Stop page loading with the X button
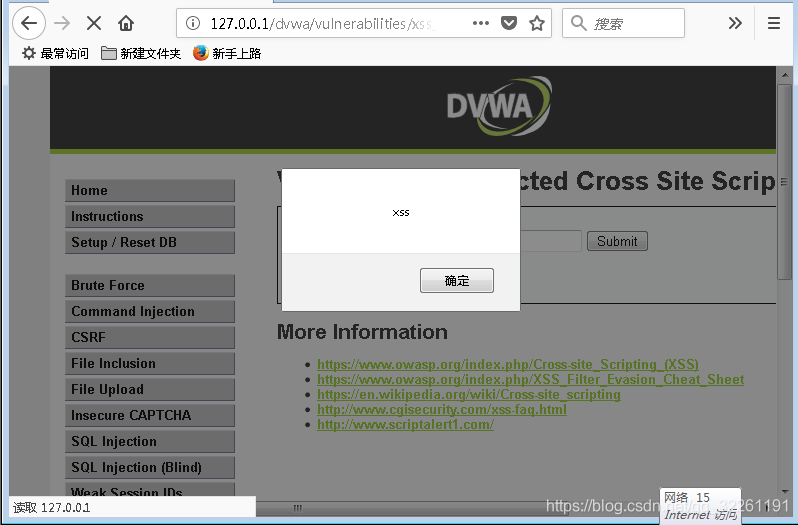 (x=94, y=23)
